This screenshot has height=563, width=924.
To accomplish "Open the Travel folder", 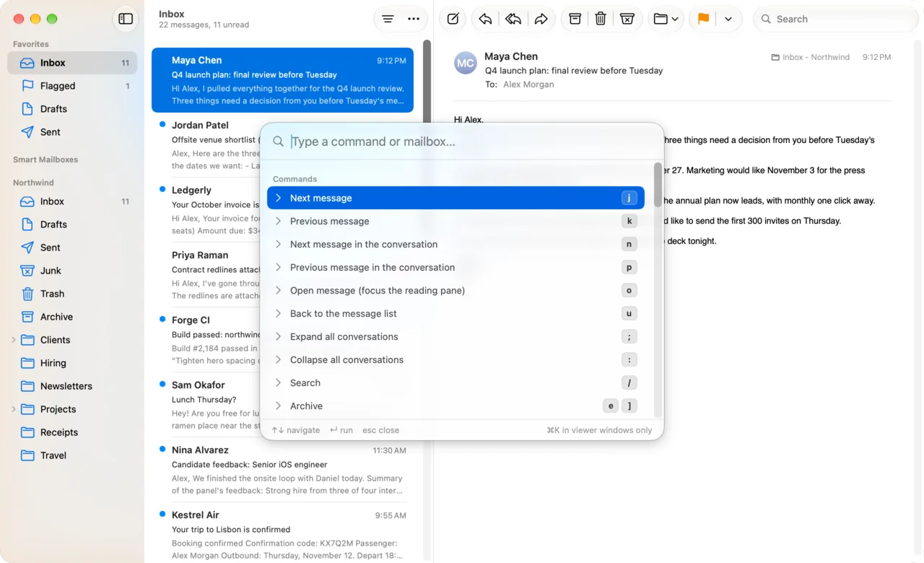I will [72, 455].
